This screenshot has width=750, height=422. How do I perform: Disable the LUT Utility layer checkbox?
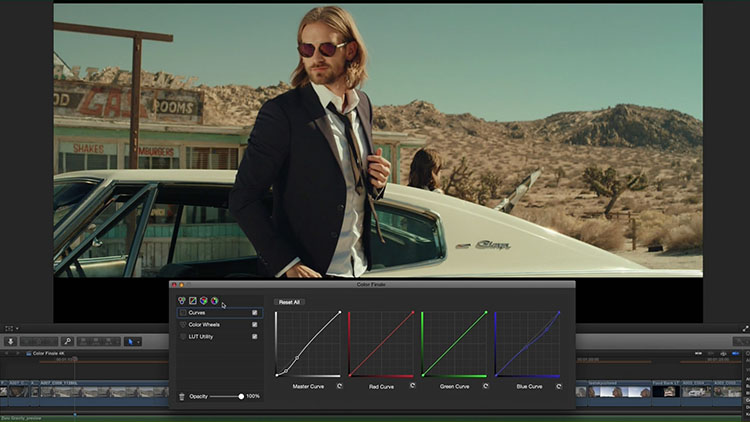pyautogui.click(x=254, y=336)
